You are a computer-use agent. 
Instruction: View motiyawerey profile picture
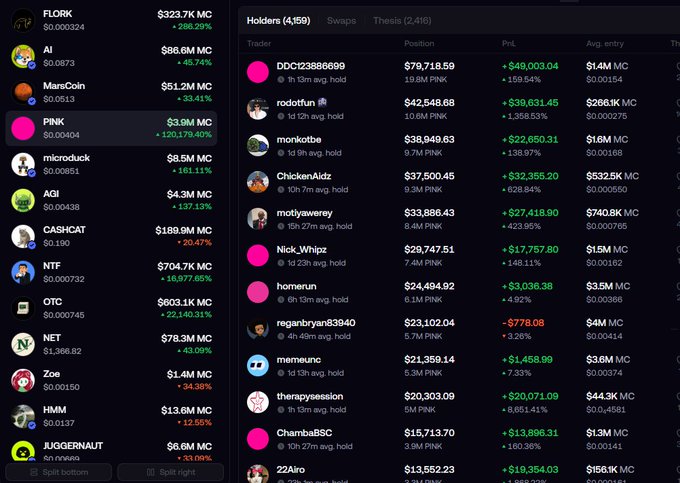click(x=258, y=219)
